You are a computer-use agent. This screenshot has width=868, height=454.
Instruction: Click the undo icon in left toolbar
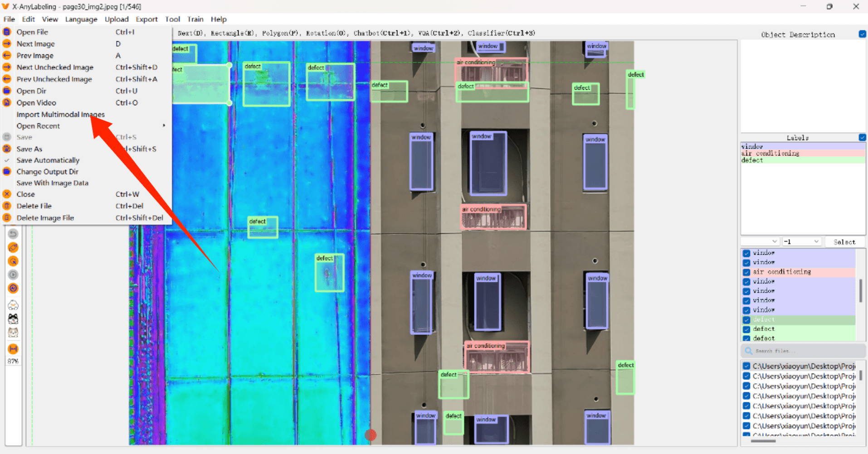[13, 234]
